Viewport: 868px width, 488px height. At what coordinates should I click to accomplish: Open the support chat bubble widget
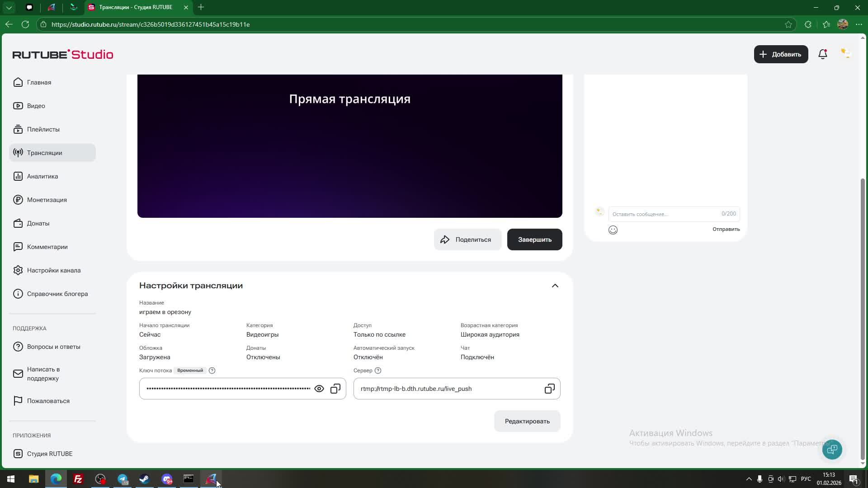832,449
